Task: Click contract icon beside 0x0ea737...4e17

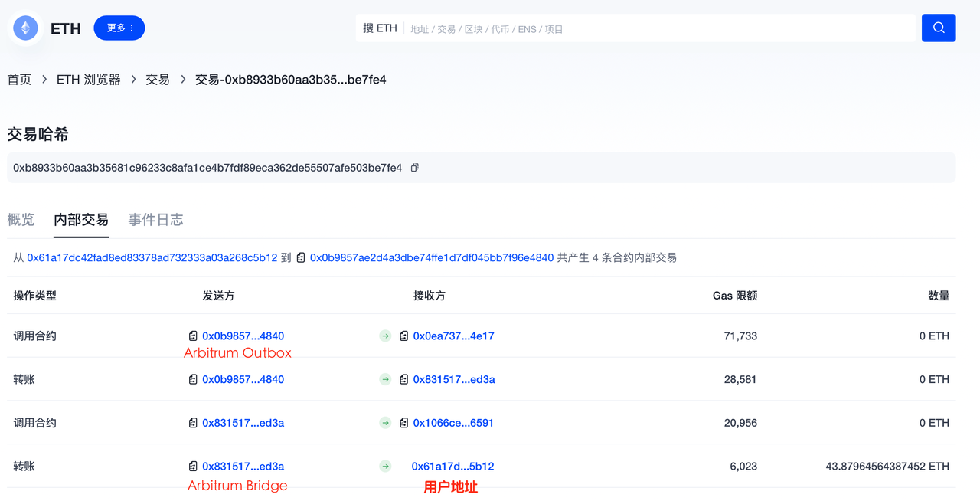Action: point(404,336)
